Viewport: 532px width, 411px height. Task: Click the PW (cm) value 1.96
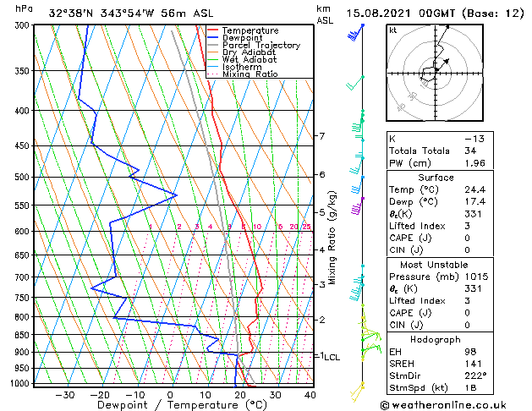475,163
